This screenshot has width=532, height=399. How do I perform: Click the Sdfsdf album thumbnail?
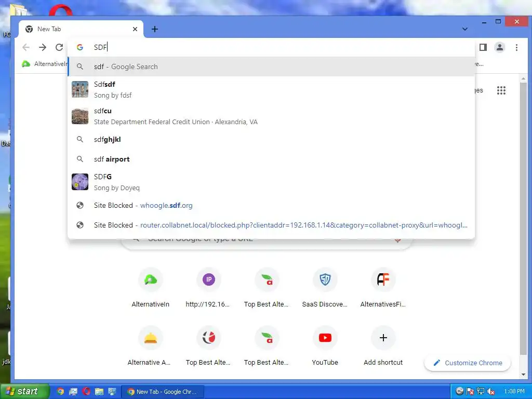[x=80, y=89]
